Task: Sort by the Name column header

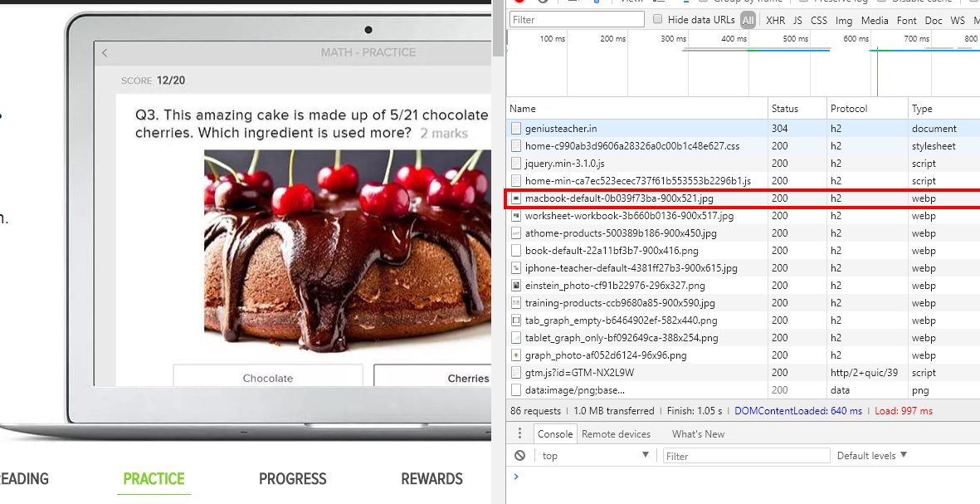Action: coord(636,109)
